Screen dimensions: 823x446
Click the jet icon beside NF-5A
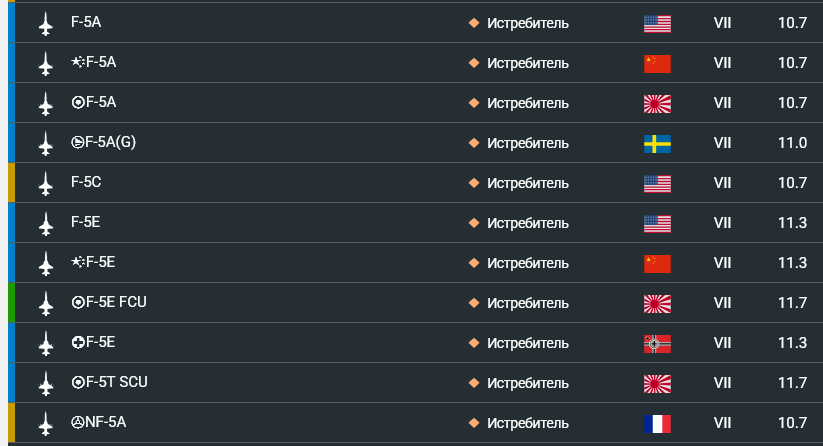(46, 423)
